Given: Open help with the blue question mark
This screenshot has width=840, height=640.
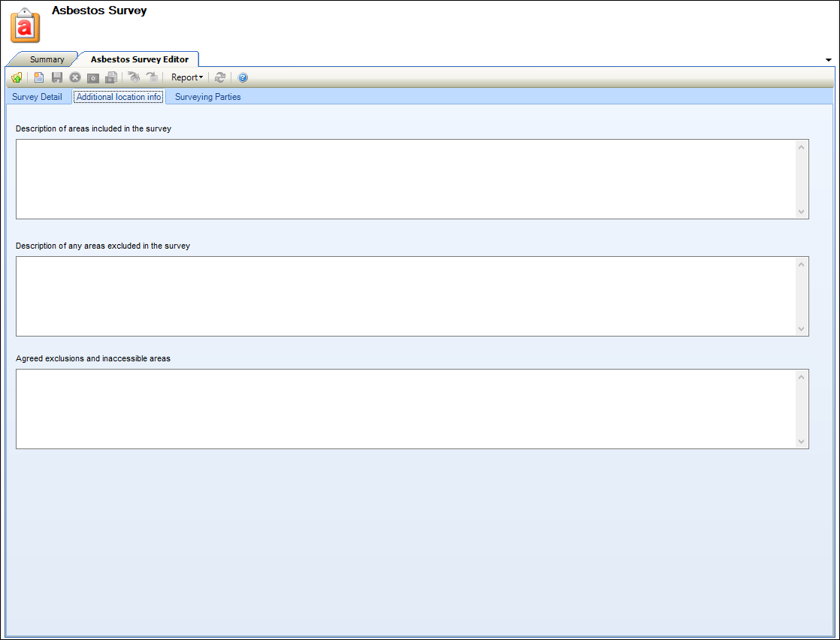Looking at the screenshot, I should [x=243, y=77].
